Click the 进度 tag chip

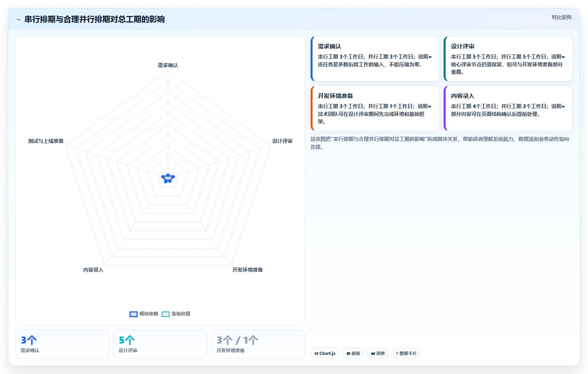pos(378,353)
